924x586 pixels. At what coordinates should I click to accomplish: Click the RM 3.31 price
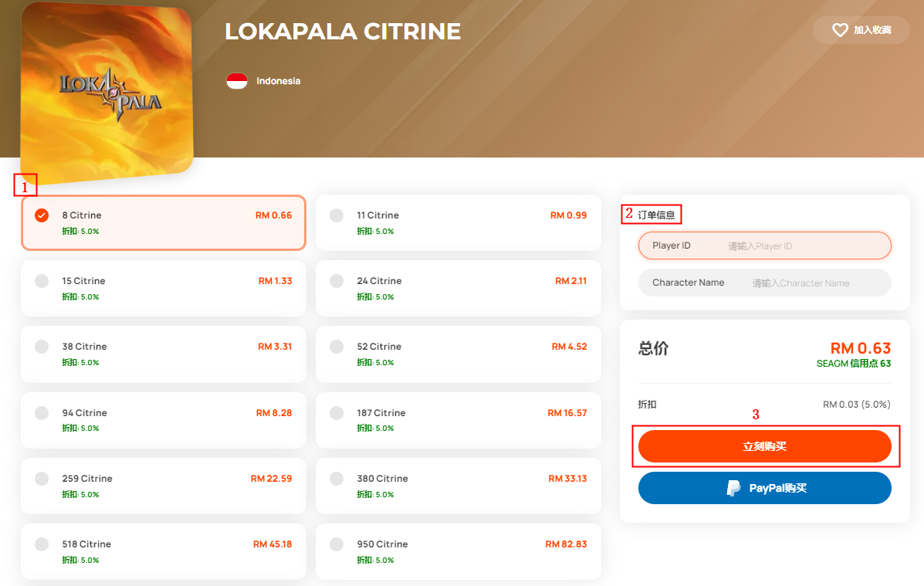[x=275, y=346]
